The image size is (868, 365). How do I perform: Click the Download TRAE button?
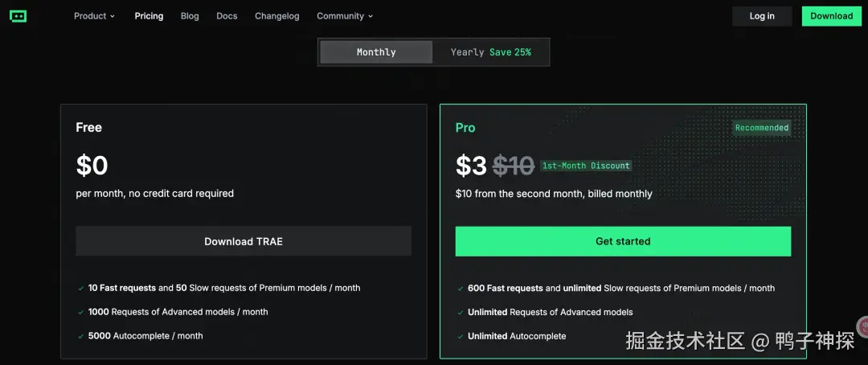[x=244, y=241]
